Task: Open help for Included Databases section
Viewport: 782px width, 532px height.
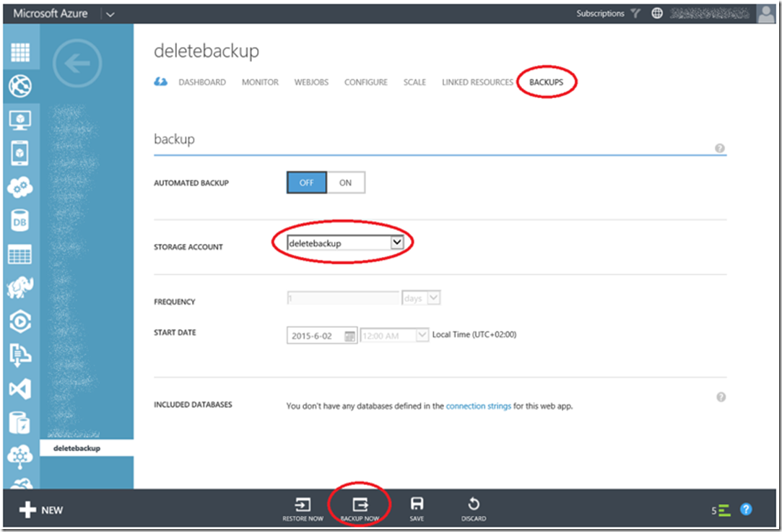Action: tap(721, 397)
